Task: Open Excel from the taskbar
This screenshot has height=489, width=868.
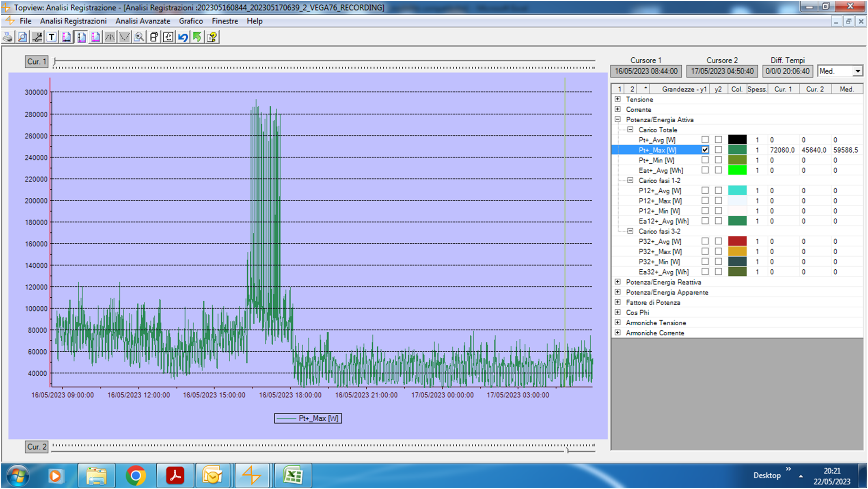Action: tap(293, 476)
